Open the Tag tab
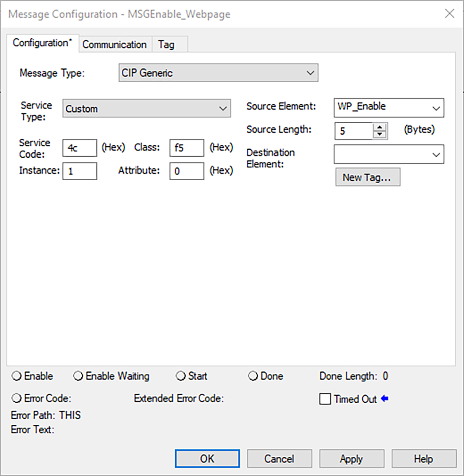 (x=166, y=45)
